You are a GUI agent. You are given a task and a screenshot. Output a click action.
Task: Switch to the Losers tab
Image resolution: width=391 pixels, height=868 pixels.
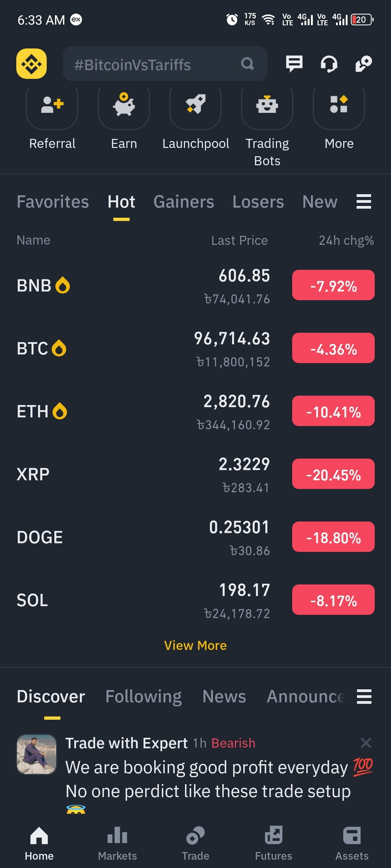pos(258,201)
